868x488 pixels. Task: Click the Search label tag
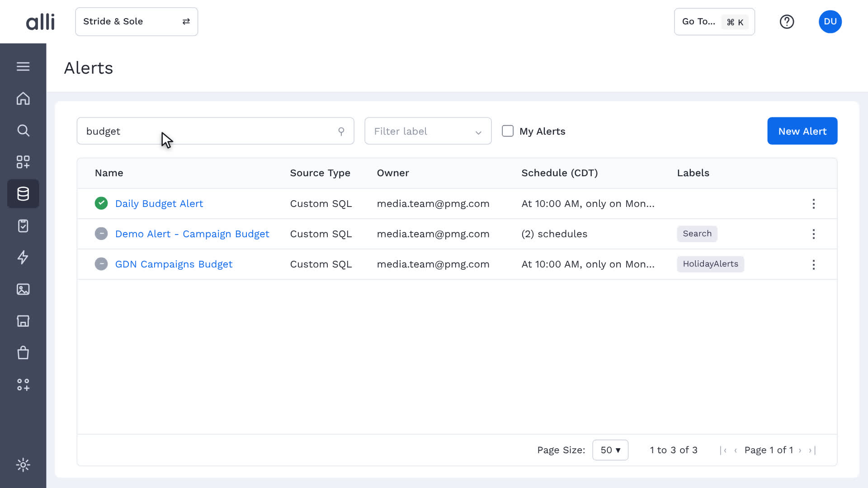(697, 234)
